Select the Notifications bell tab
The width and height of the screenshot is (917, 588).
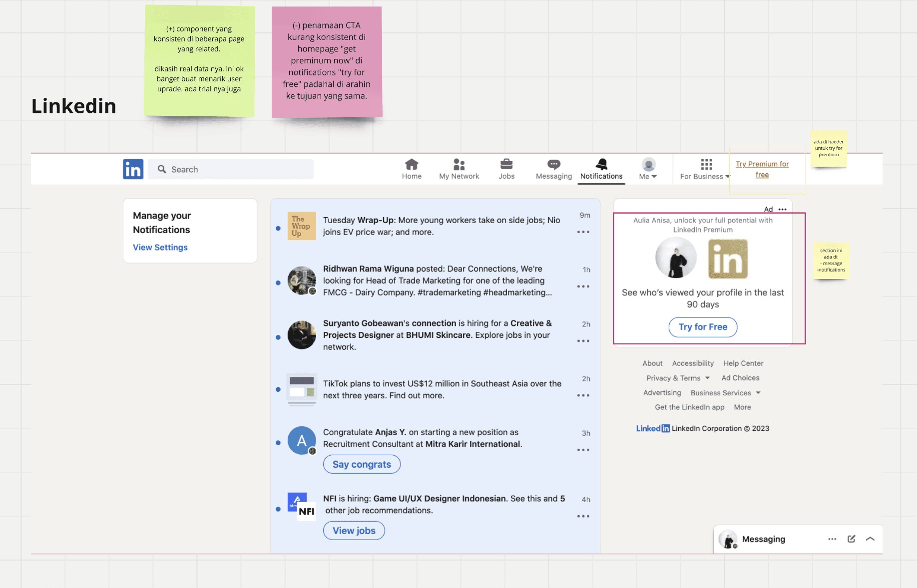click(x=601, y=169)
